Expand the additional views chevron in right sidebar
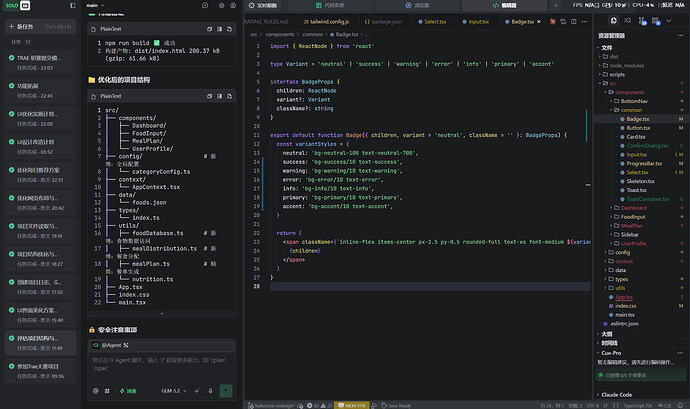The image size is (690, 409). pyautogui.click(x=668, y=21)
